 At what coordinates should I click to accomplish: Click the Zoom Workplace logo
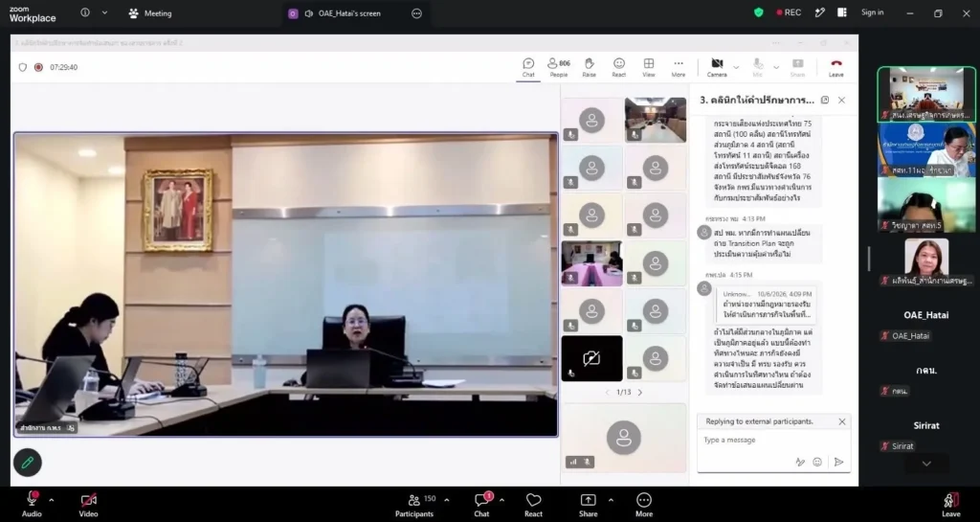point(33,14)
